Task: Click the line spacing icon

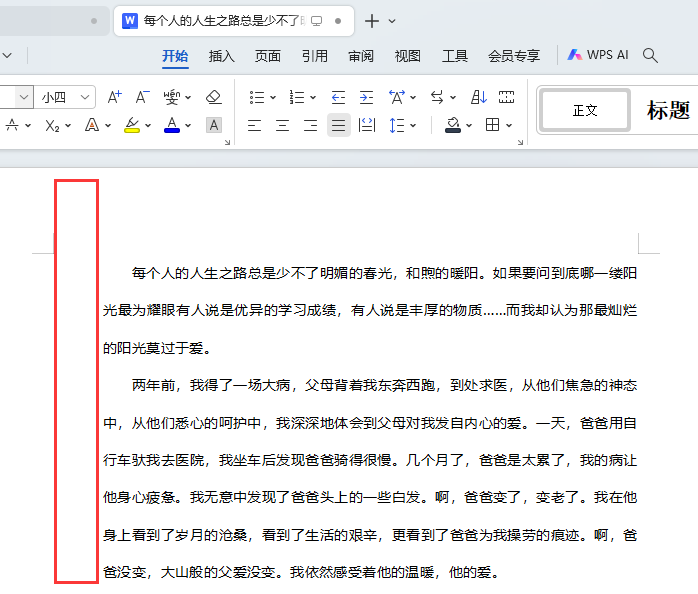Action: point(397,126)
